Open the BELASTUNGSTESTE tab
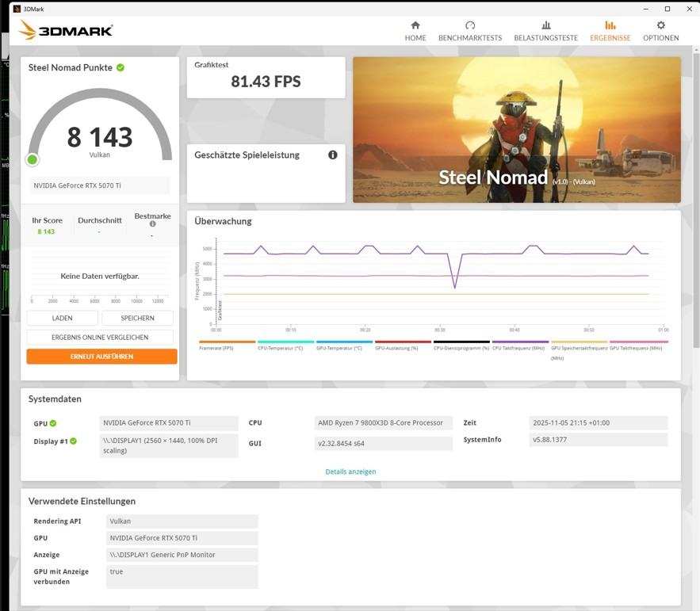The height and width of the screenshot is (611, 700). pyautogui.click(x=545, y=31)
